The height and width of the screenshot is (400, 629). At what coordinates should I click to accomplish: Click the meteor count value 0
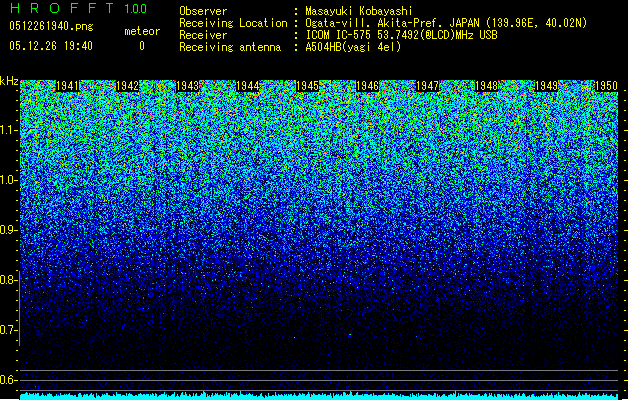pyautogui.click(x=142, y=46)
